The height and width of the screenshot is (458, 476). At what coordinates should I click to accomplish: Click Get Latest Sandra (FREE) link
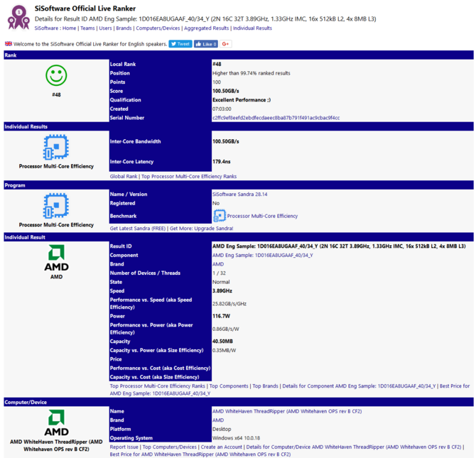(137, 229)
